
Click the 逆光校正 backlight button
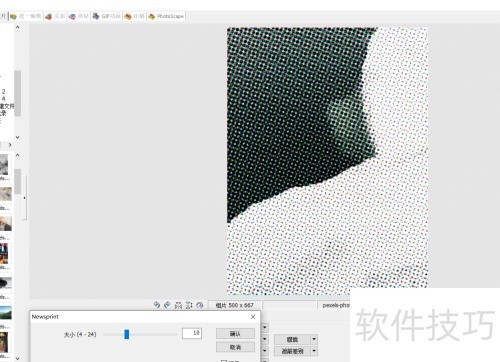[292, 351]
